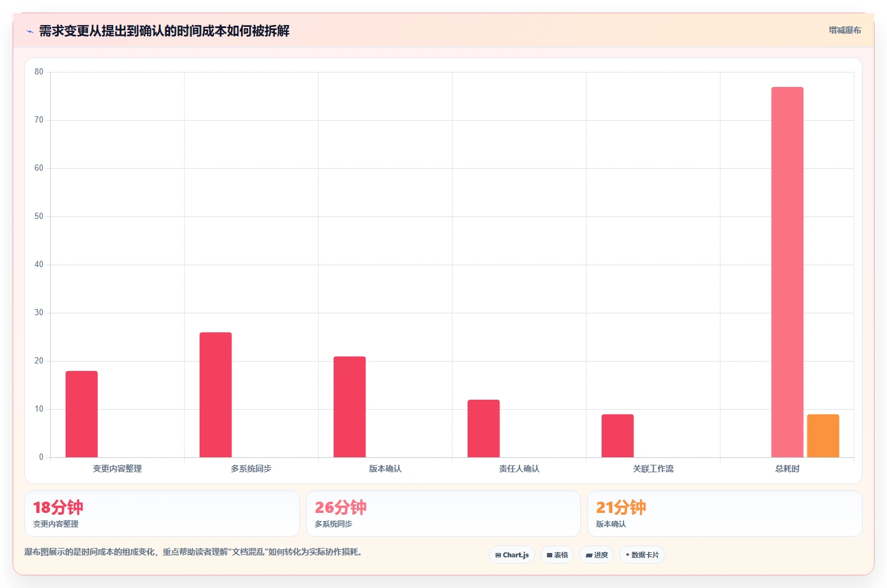Click the 多系统同步 bar in chart
This screenshot has width=887, height=588.
[215, 395]
